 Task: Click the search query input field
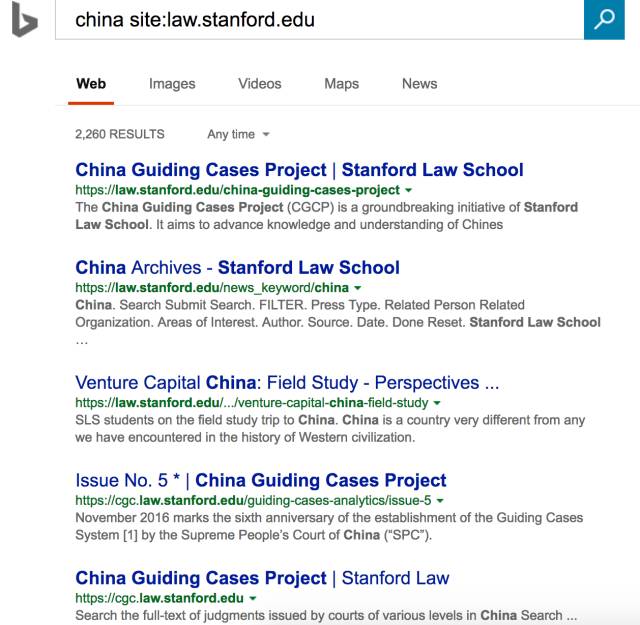pos(320,19)
